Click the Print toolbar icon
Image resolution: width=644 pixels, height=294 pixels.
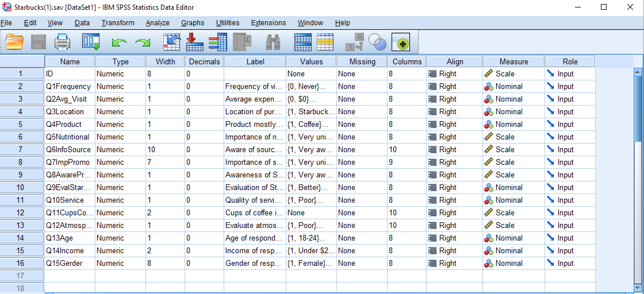click(x=62, y=42)
